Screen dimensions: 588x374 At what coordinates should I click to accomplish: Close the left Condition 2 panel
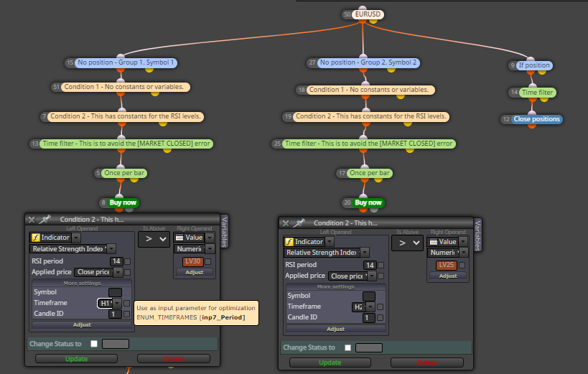(32, 220)
